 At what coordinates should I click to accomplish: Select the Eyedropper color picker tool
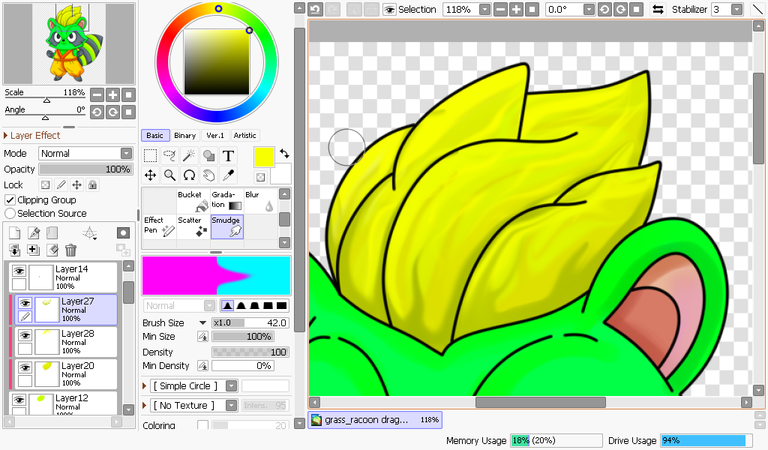[x=228, y=175]
